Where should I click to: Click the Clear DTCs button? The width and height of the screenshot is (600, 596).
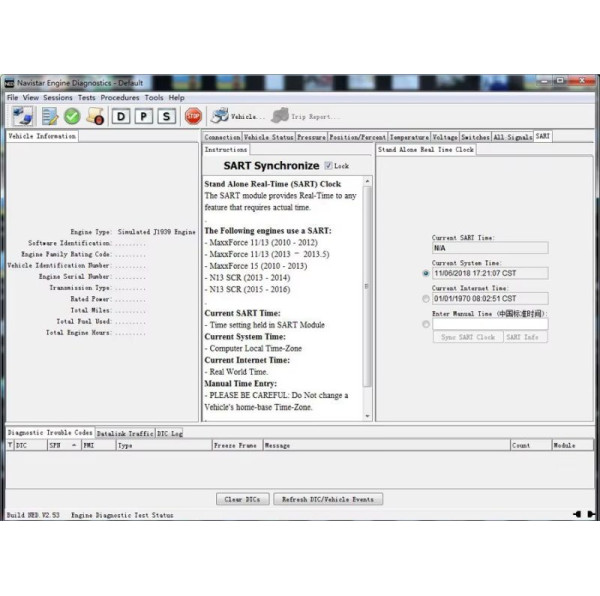pyautogui.click(x=242, y=499)
